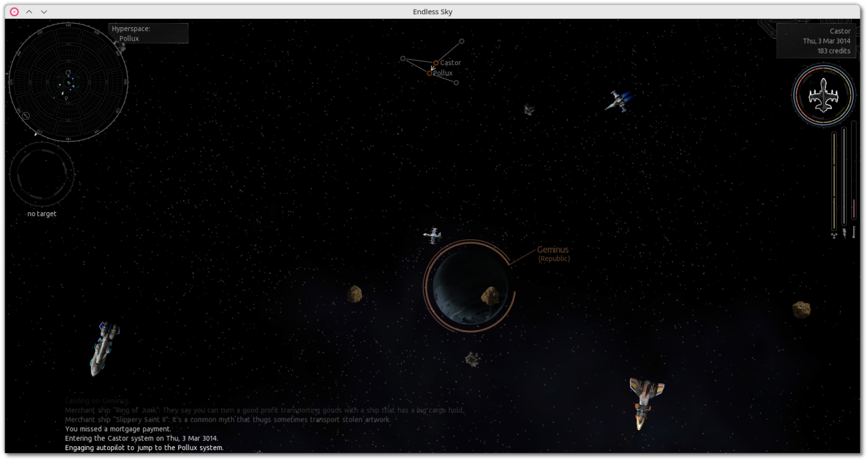
Task: Click the "Pollux" label on the mini-map
Action: [x=443, y=73]
